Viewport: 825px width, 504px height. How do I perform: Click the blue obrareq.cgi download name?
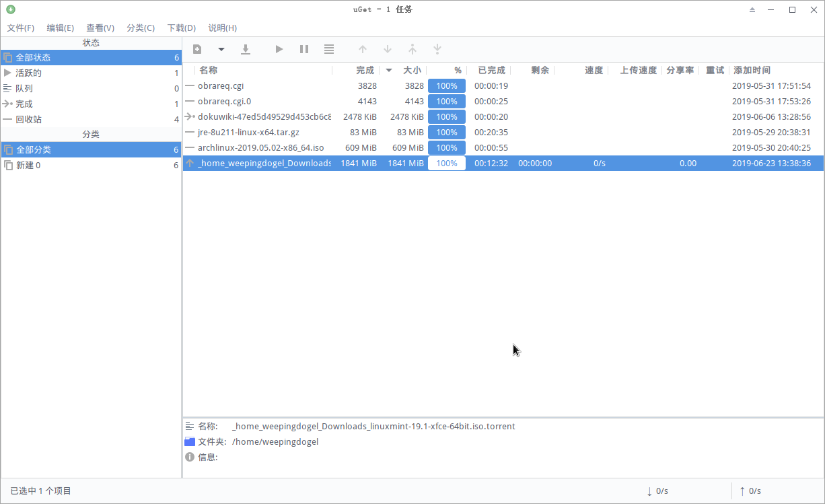pos(221,85)
